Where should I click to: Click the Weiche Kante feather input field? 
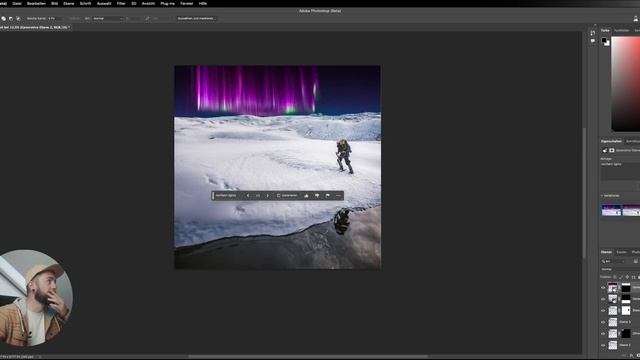click(55, 18)
